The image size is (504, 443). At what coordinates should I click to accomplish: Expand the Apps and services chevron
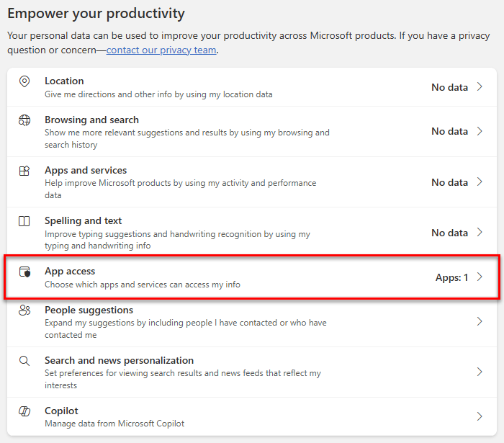coord(480,182)
